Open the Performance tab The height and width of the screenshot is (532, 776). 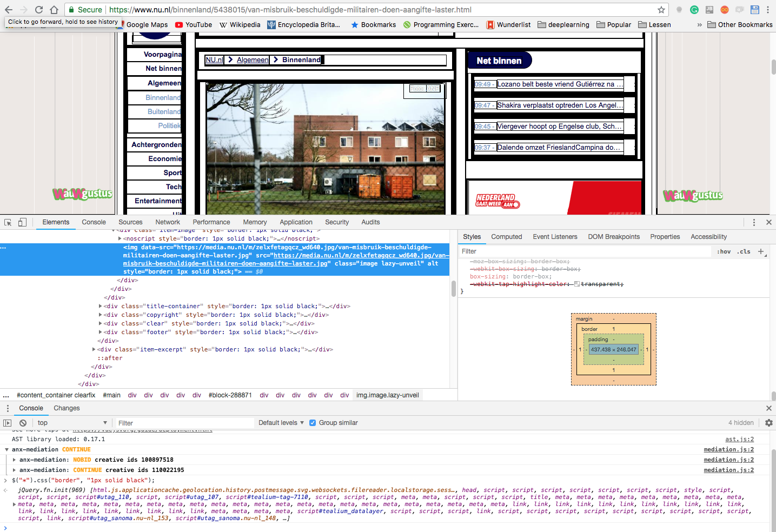211,222
